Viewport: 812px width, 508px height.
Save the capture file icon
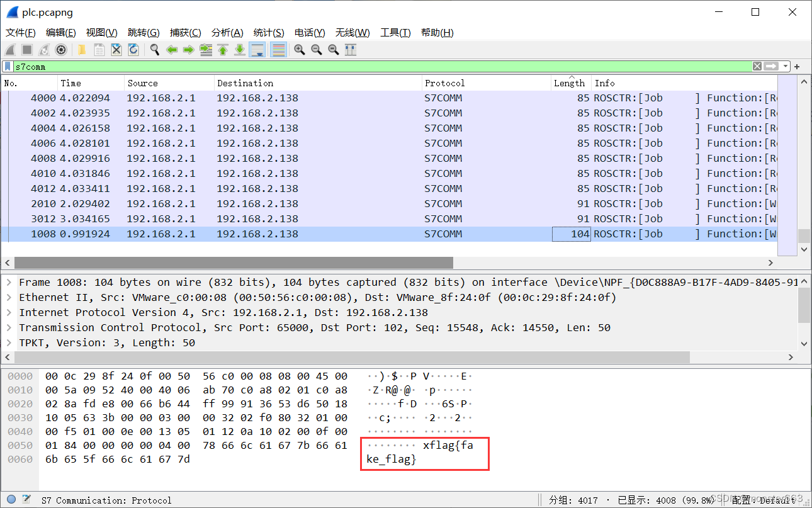pyautogui.click(x=99, y=50)
